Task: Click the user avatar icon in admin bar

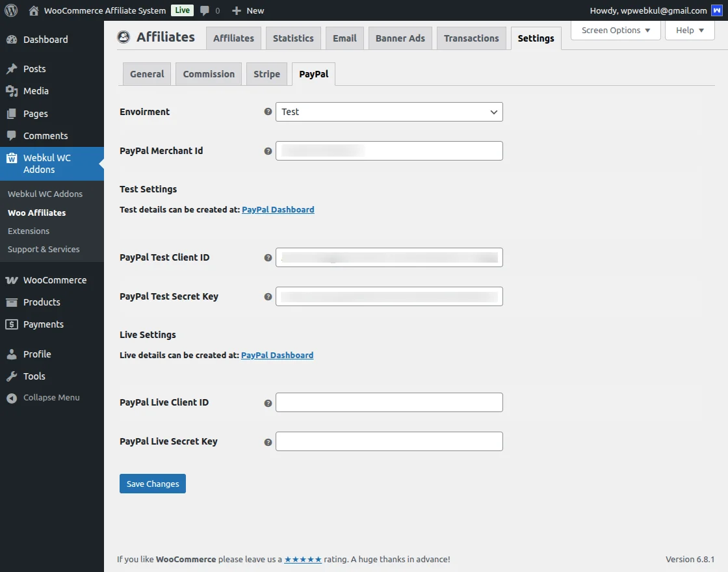Action: [x=717, y=10]
